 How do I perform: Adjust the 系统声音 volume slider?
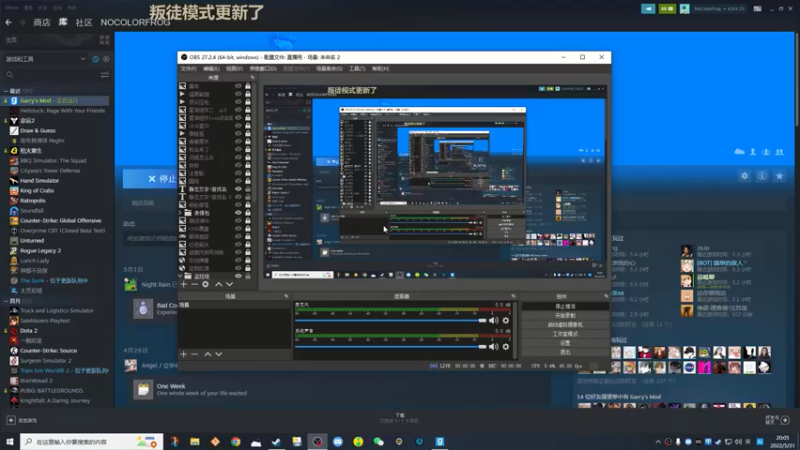pos(390,346)
